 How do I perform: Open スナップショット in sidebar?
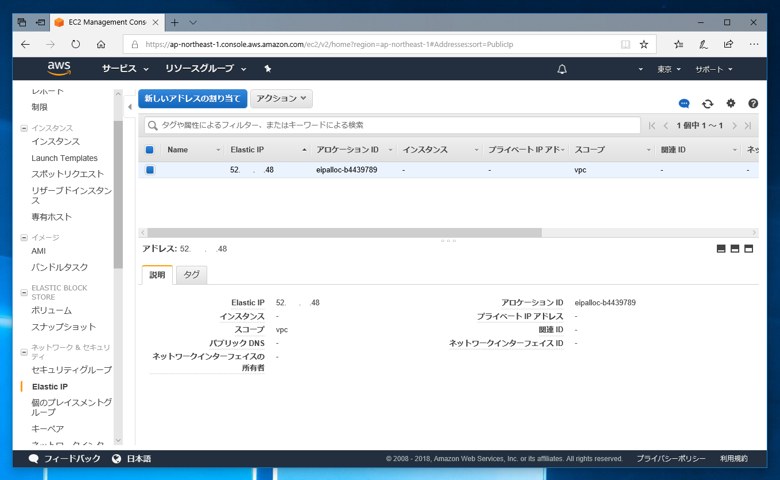63,327
